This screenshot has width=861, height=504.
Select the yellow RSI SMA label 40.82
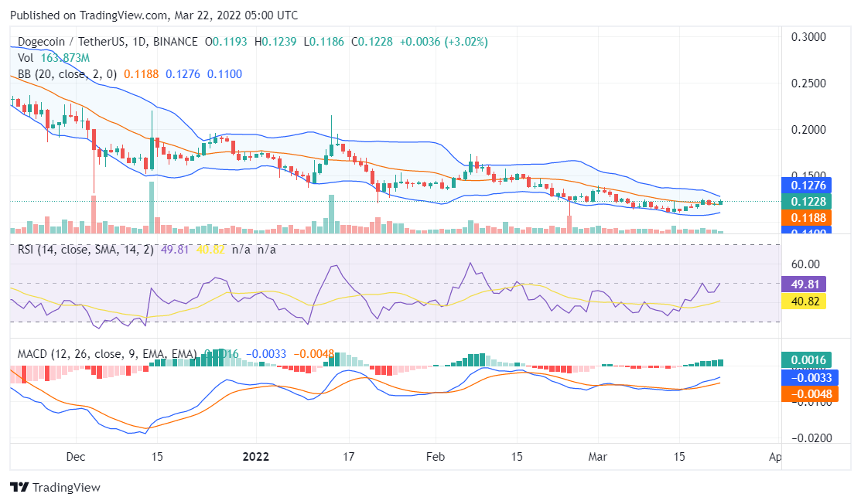click(805, 300)
